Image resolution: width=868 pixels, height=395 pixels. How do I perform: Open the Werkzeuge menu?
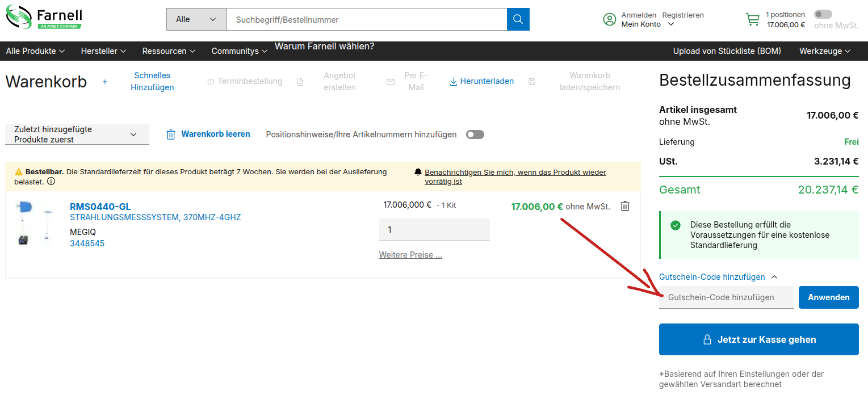825,51
